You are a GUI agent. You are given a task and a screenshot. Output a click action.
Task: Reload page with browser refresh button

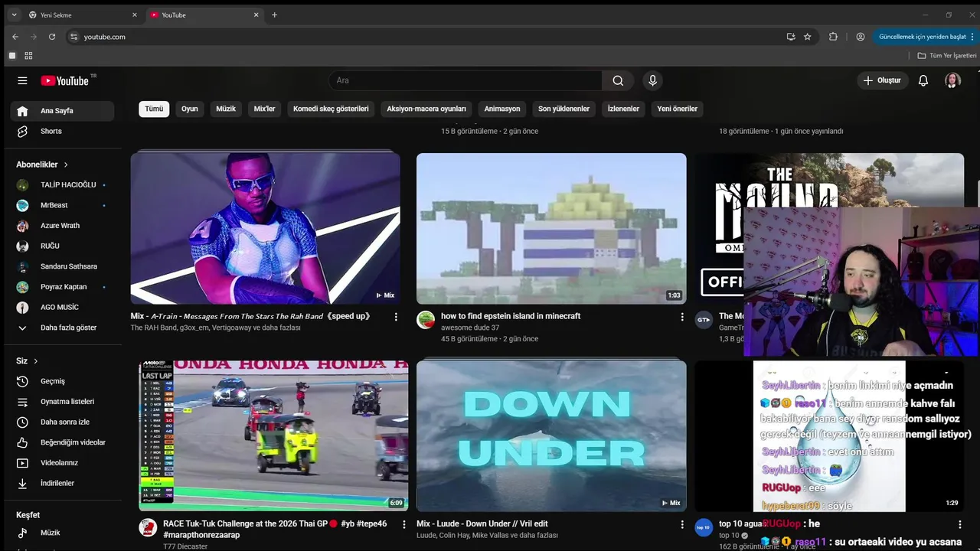[52, 37]
